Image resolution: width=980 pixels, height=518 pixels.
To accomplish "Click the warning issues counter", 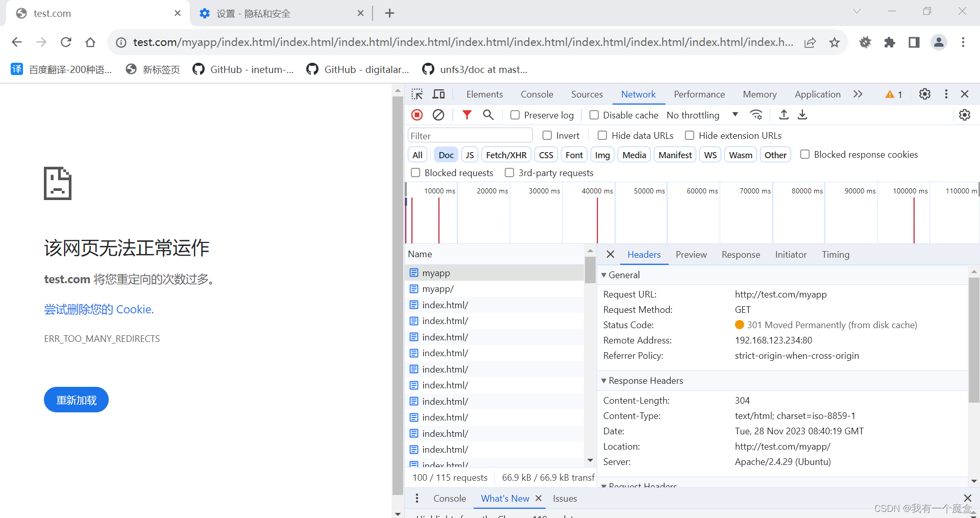I will 894,94.
